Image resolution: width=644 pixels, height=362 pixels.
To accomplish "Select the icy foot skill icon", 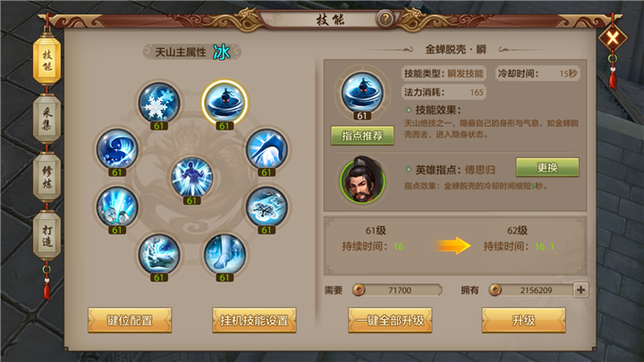I will click(225, 254).
